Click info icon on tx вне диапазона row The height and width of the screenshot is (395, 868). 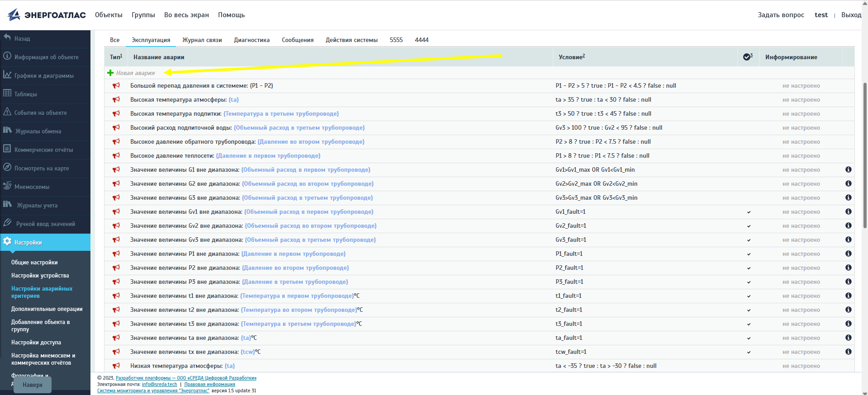pos(848,352)
